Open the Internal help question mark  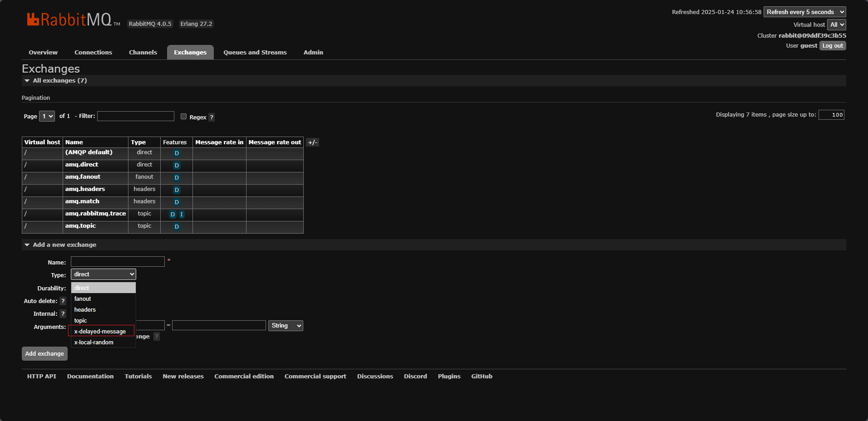click(63, 314)
